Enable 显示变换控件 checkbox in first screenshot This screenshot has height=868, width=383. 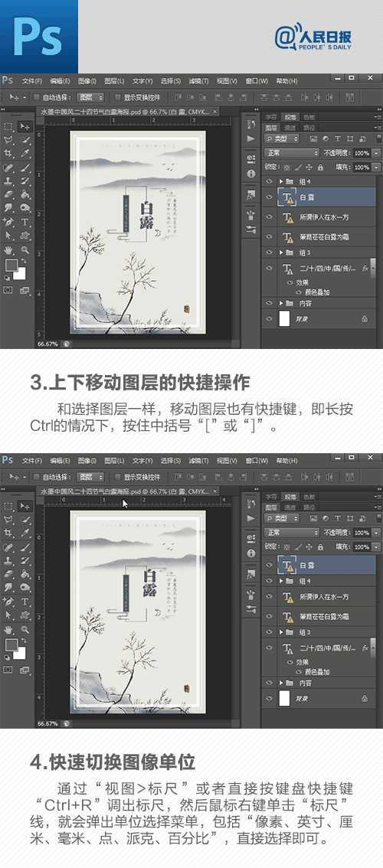point(117,97)
